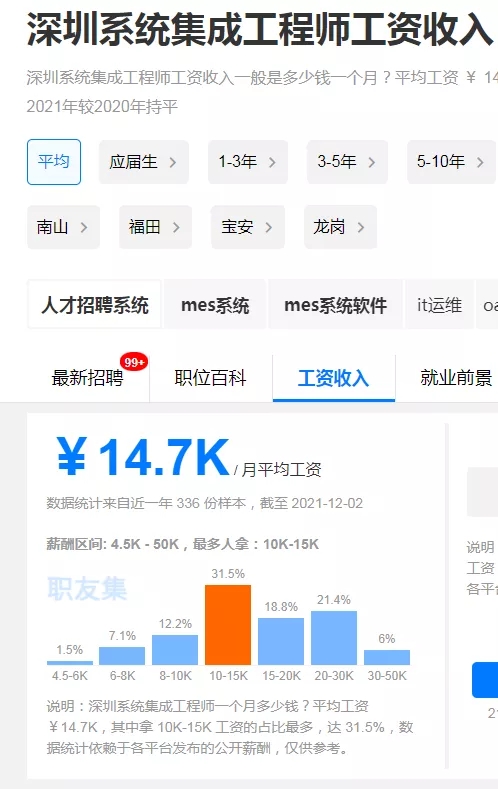The height and width of the screenshot is (789, 498).
Task: Go to the 就业前景 tab
Action: 456,378
